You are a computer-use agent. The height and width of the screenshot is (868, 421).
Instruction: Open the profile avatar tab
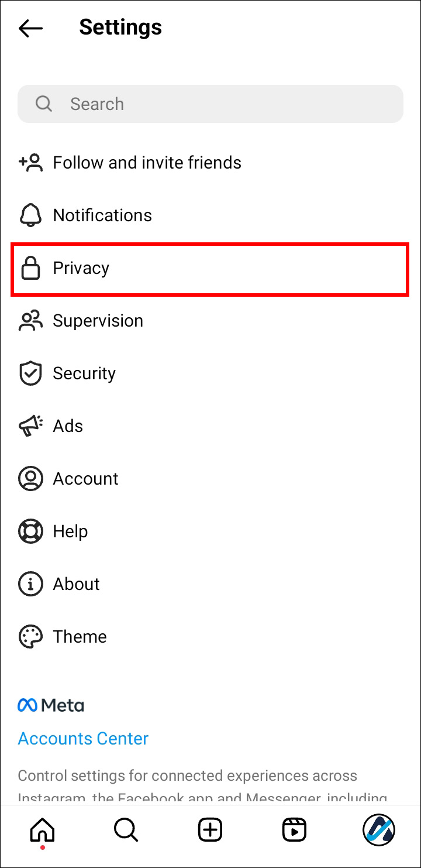[x=378, y=829]
